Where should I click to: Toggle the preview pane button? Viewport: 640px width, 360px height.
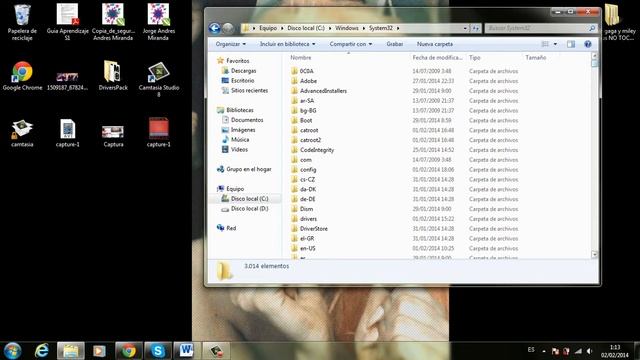[571, 44]
